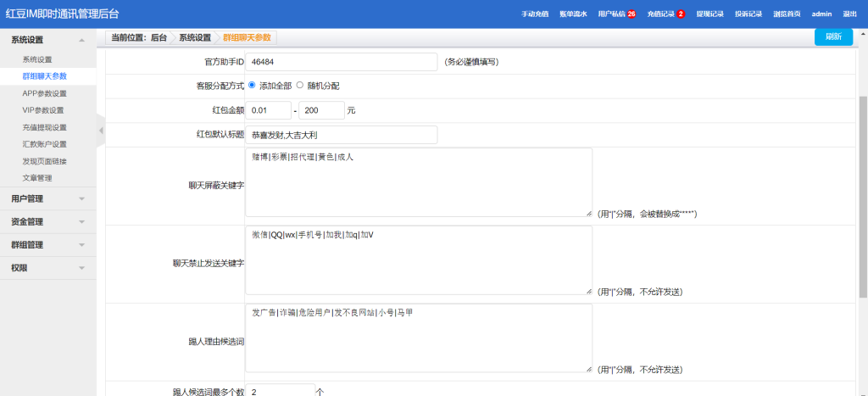Screen dimensions: 868x396
Task: Click the sidebar collapse arrow handle
Action: tap(101, 130)
